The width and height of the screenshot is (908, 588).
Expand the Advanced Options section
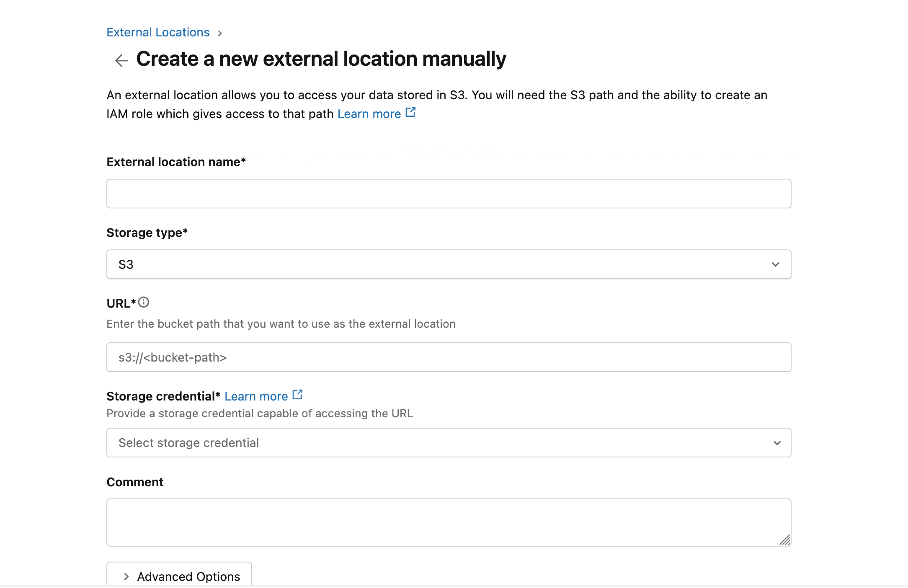click(x=179, y=576)
